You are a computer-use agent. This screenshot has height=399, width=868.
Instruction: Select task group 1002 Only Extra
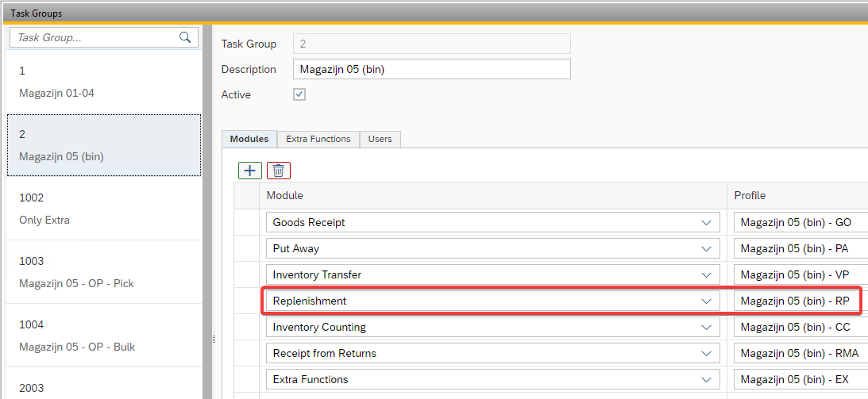tap(103, 209)
